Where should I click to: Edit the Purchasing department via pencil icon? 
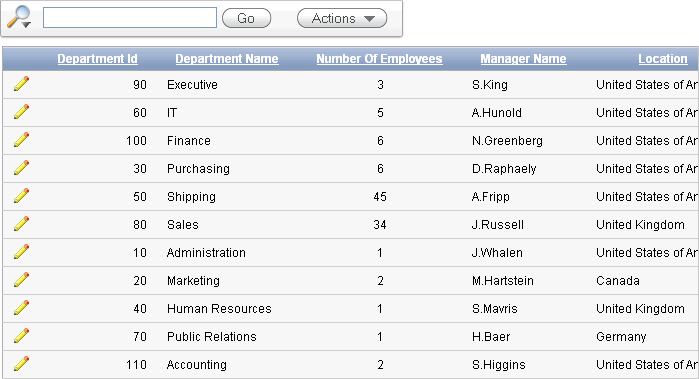21,168
